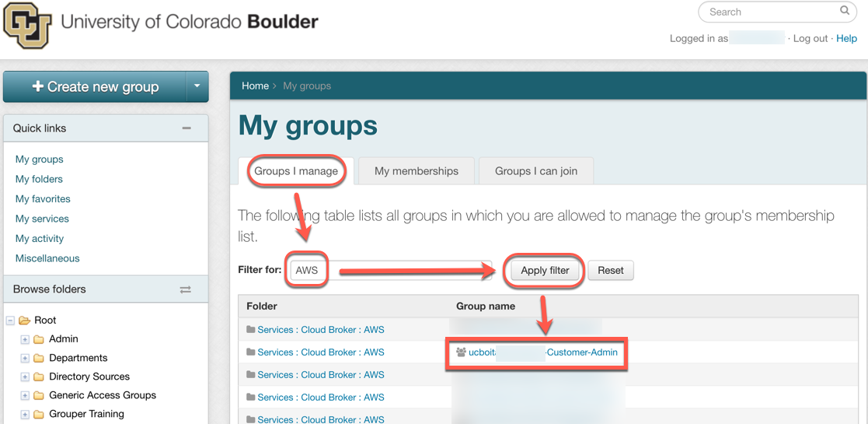This screenshot has height=424, width=868.
Task: Focus the top Search field
Action: (x=777, y=12)
